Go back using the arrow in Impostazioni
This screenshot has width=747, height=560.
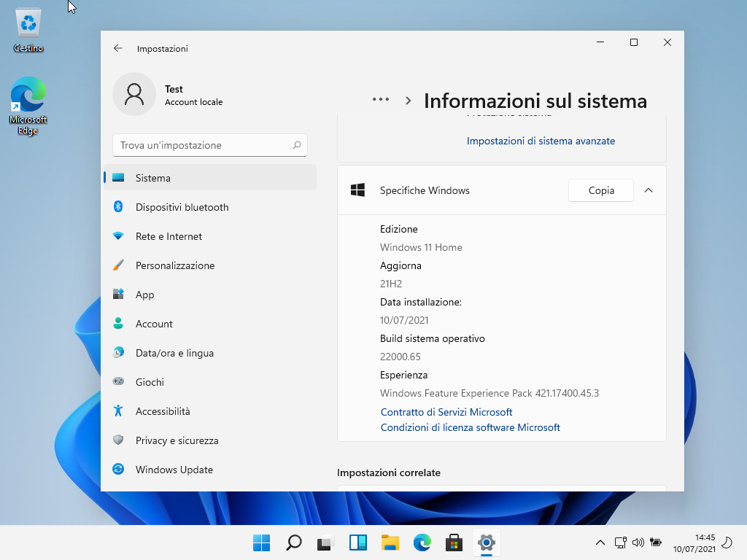(117, 48)
